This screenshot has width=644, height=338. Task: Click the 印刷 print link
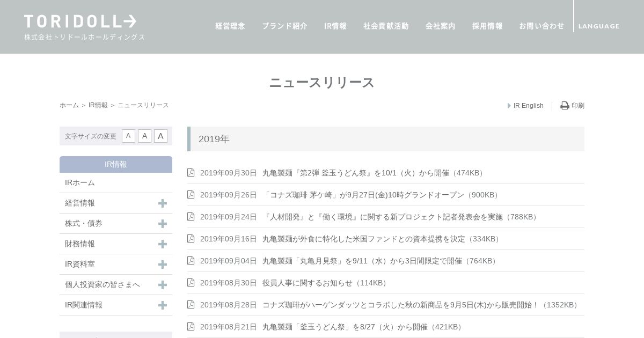[x=578, y=106]
